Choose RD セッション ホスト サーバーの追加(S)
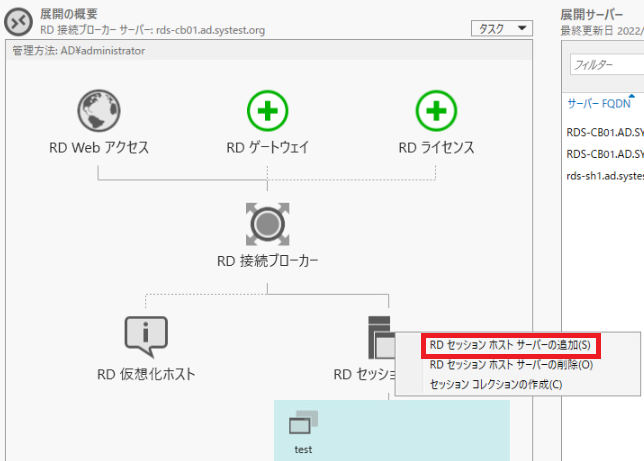This screenshot has height=461, width=644. pos(510,345)
